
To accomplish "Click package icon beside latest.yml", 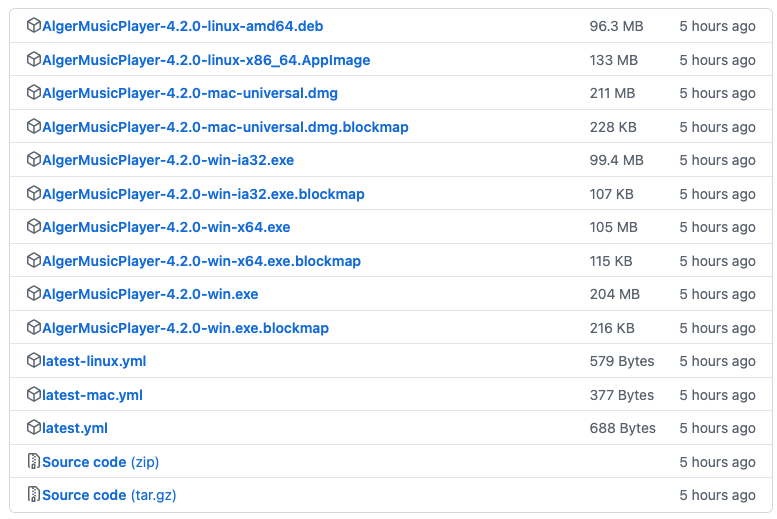I will [x=33, y=427].
